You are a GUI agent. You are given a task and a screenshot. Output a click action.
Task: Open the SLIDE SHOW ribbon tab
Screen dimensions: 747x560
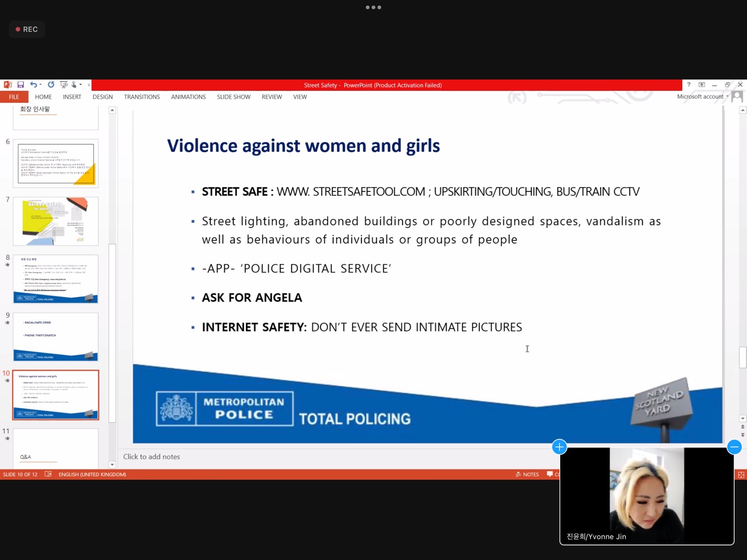coord(233,97)
